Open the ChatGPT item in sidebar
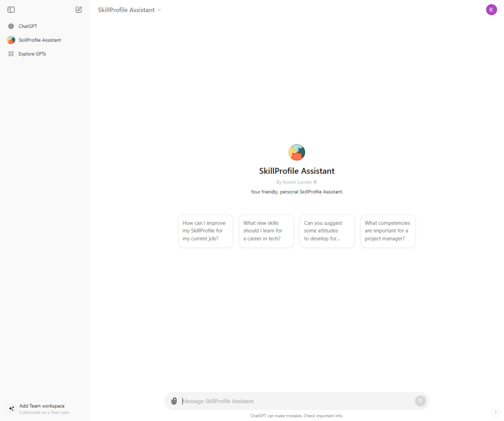The image size is (504, 421). pos(28,26)
